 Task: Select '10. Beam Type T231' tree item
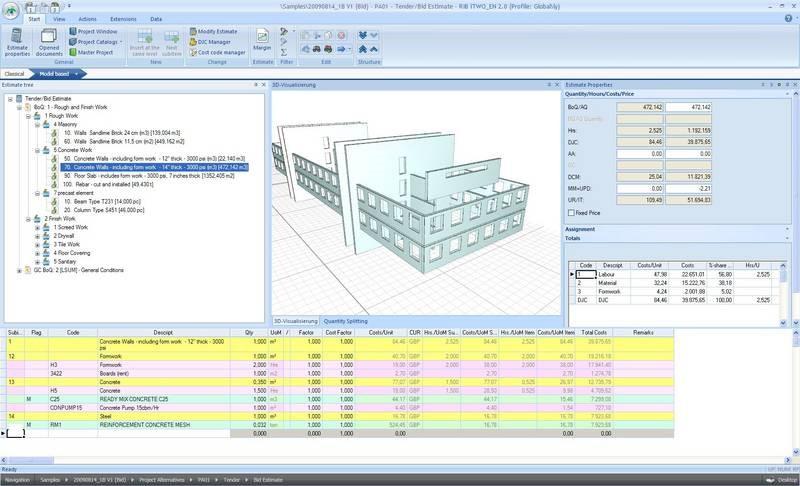102,202
